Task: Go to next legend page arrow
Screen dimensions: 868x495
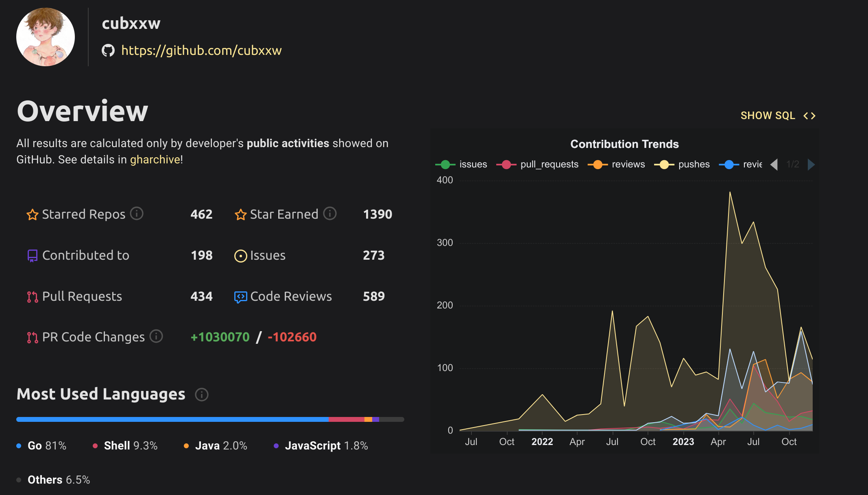Action: [811, 164]
